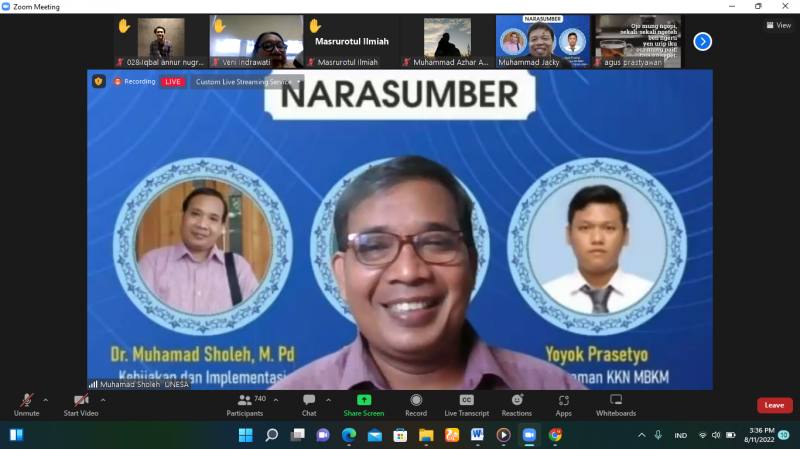Open Windows Start button on taskbar
This screenshot has height=449, width=800.
245,435
